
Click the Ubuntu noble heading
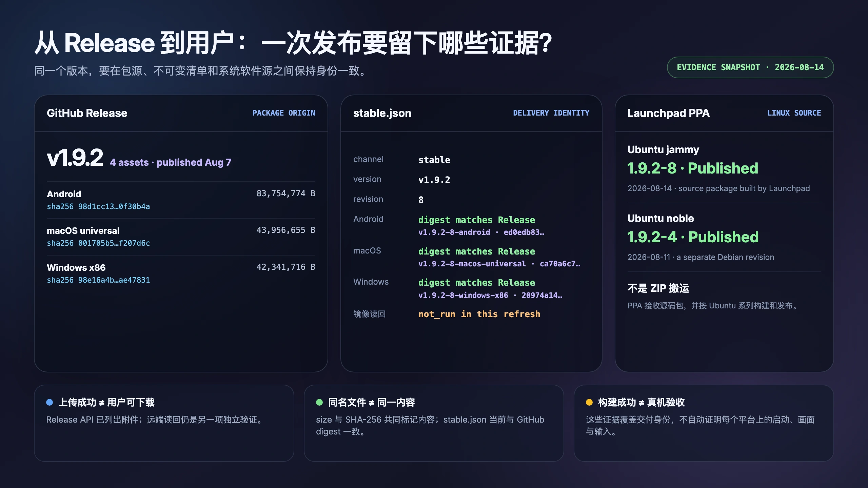coord(660,218)
